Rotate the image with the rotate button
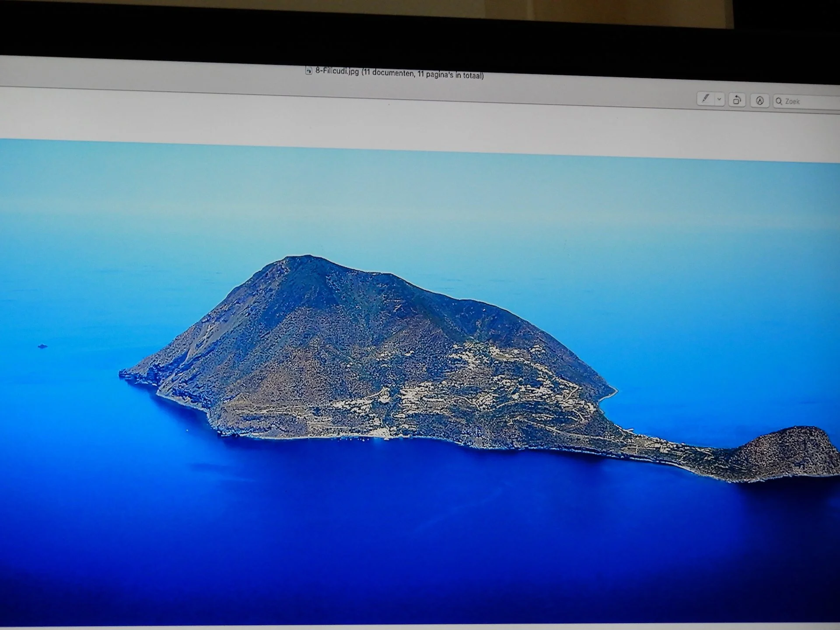The height and width of the screenshot is (630, 840). (737, 100)
